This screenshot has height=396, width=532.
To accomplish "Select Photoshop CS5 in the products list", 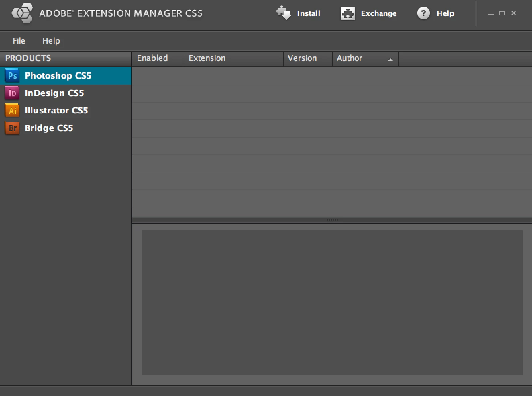I will tap(66, 76).
